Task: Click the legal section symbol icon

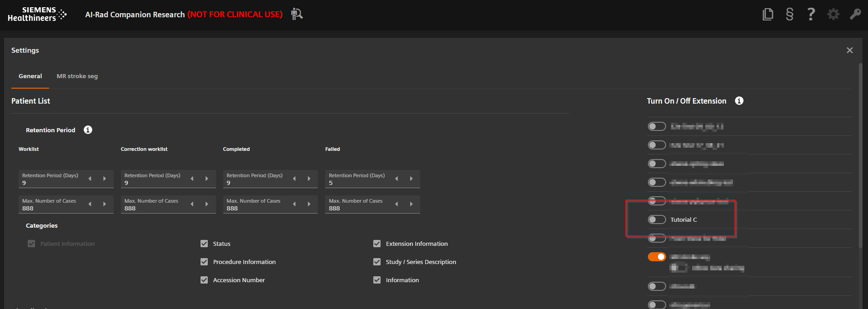Action: [x=789, y=15]
